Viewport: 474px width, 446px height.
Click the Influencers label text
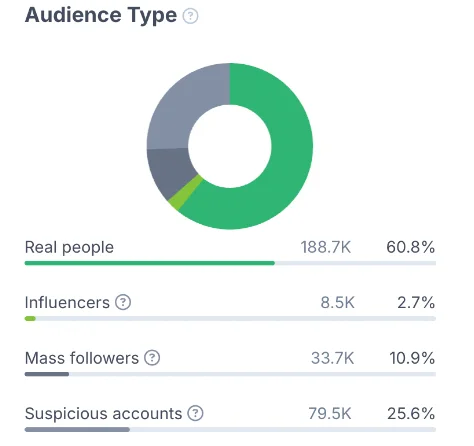(67, 303)
